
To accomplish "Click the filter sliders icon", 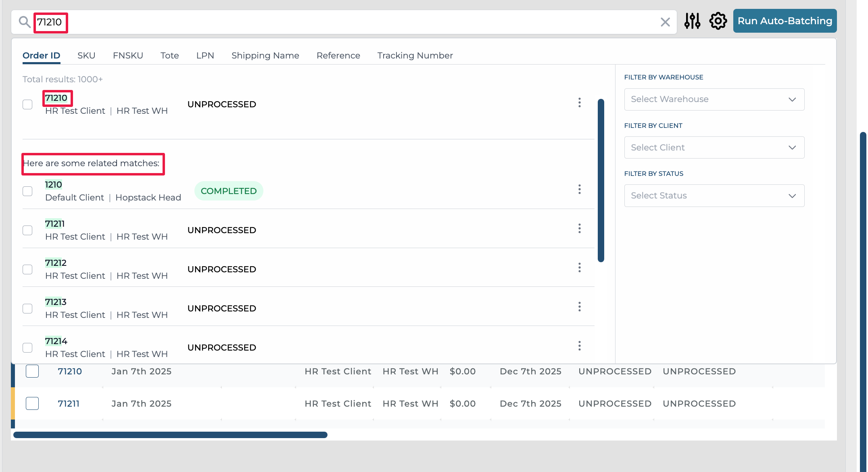I will click(692, 21).
